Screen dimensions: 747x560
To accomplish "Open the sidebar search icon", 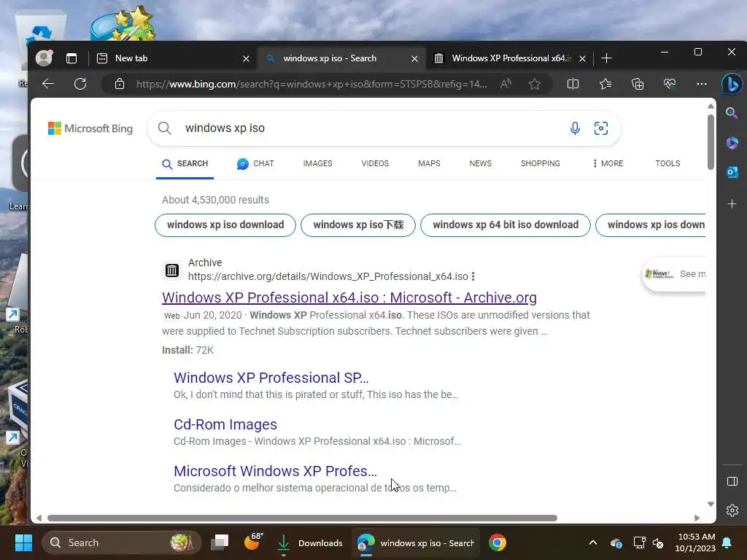I will [732, 113].
